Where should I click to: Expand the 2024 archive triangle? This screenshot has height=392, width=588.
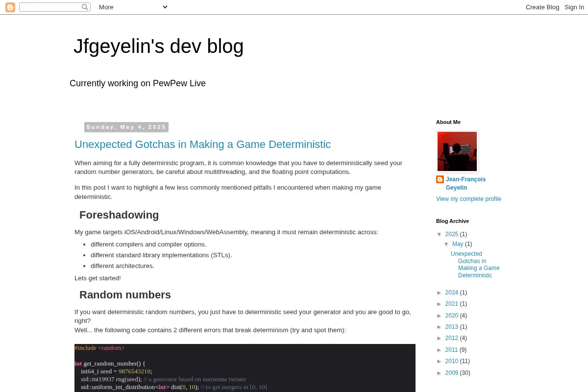pyautogui.click(x=440, y=293)
